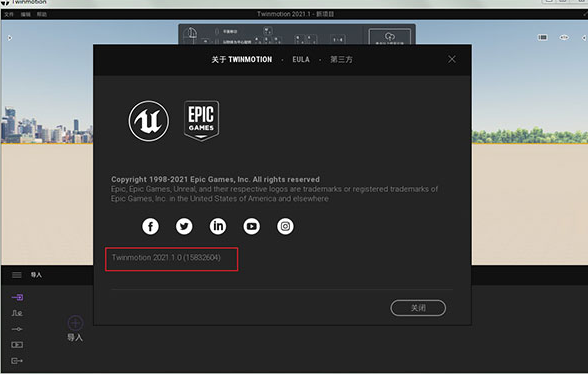Open the hamburger menu beside 导入
Screen dimensions: 588x374
[16, 275]
